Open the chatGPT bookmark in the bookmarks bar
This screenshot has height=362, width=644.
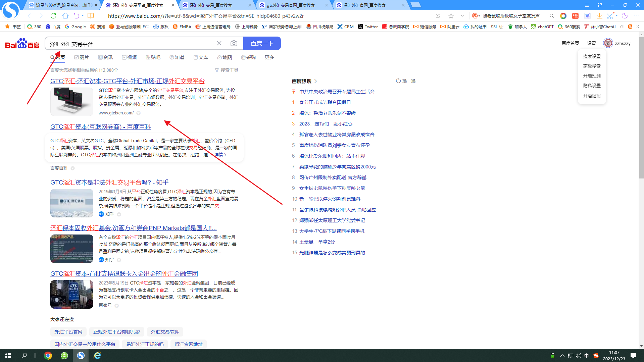tap(542, 27)
